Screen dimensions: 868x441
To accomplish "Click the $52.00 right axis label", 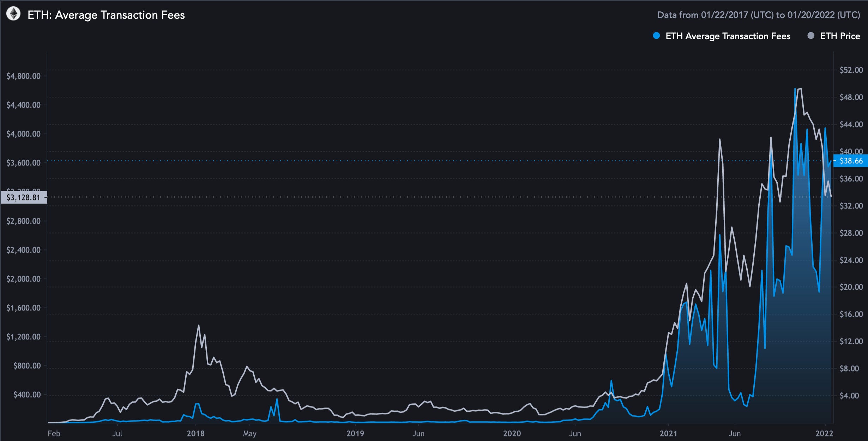I will (x=851, y=70).
